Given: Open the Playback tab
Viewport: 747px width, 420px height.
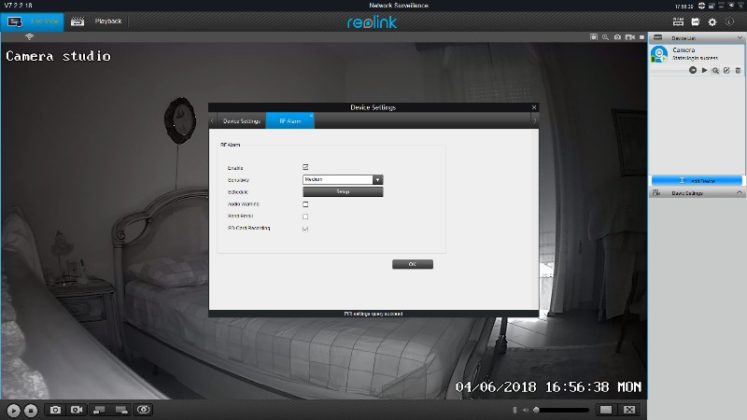Looking at the screenshot, I should (x=97, y=22).
